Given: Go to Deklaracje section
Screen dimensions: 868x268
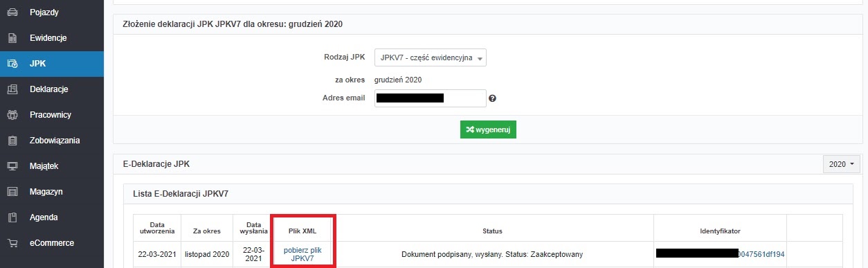Looking at the screenshot, I should tap(52, 89).
